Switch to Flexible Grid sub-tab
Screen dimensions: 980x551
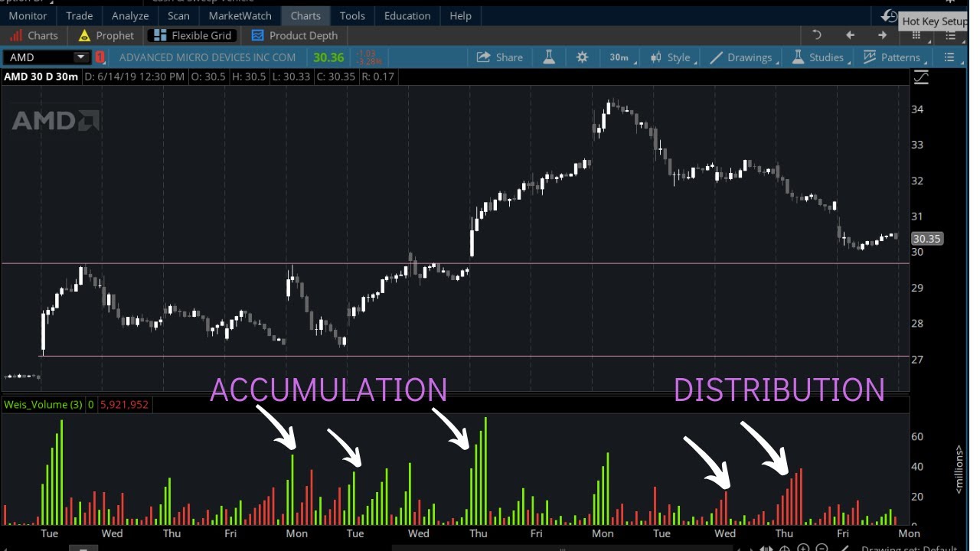[x=193, y=35]
